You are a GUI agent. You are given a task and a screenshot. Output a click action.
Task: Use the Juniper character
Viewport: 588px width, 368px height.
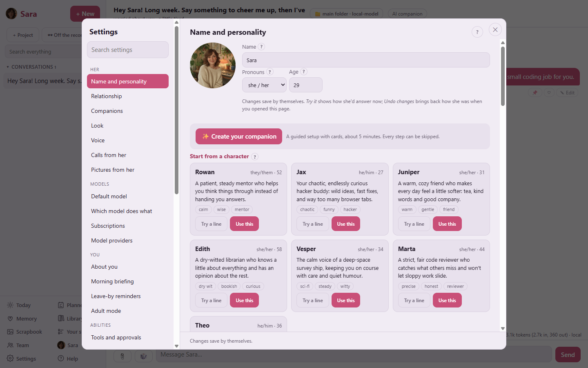[447, 224]
